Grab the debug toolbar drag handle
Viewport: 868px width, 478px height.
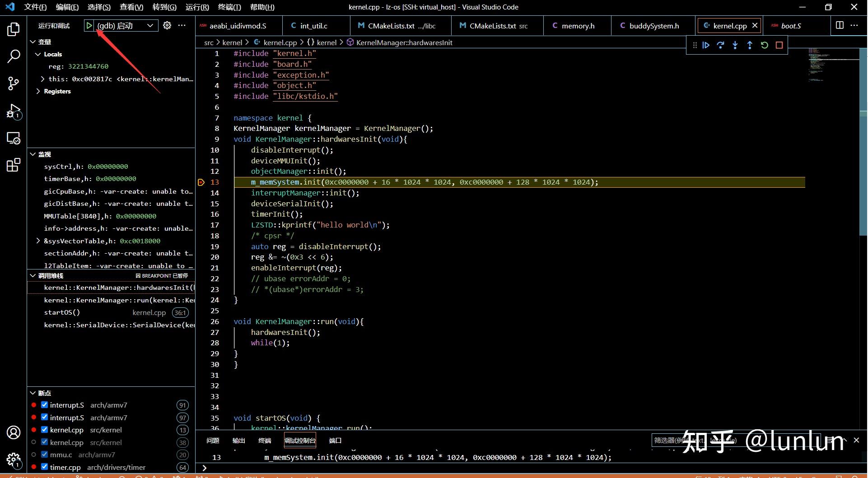coord(695,45)
